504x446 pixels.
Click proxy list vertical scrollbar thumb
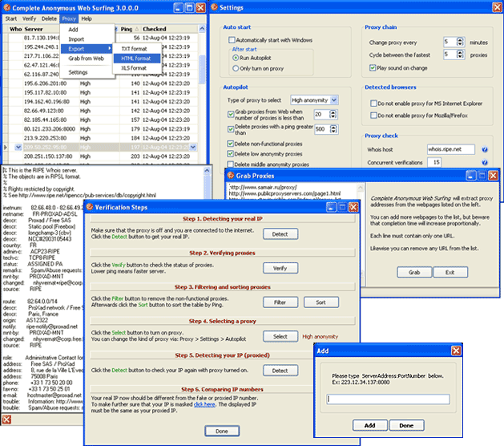(x=202, y=70)
